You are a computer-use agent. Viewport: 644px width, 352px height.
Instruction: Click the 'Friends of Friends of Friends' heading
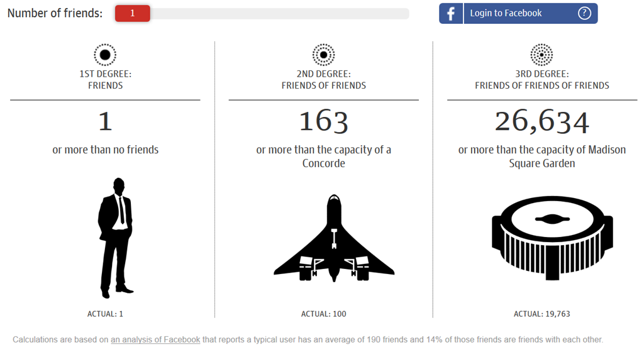541,85
